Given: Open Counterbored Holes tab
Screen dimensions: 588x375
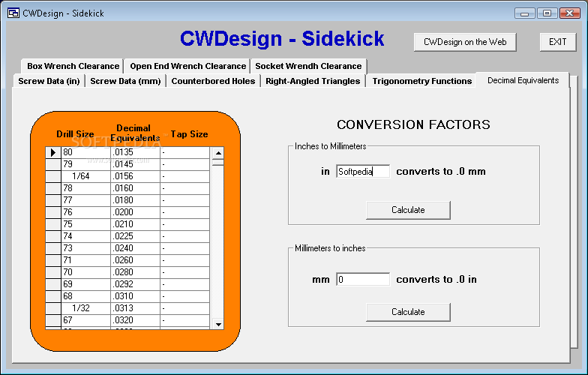Looking at the screenshot, I should [213, 81].
